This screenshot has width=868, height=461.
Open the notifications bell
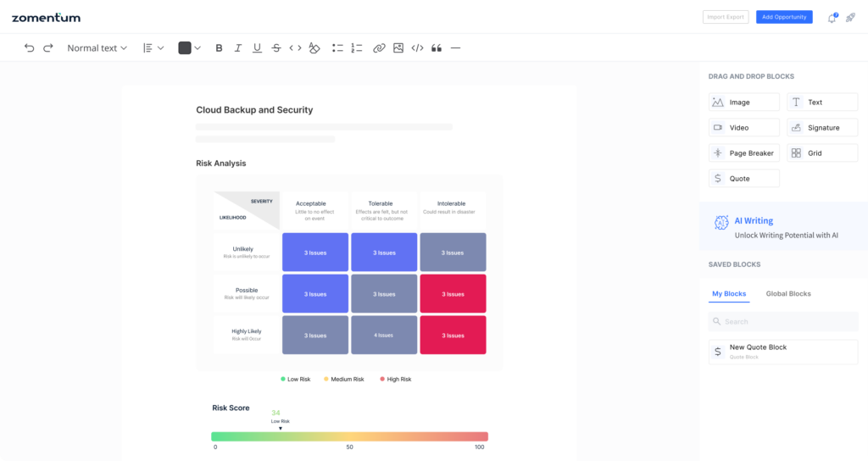click(832, 18)
